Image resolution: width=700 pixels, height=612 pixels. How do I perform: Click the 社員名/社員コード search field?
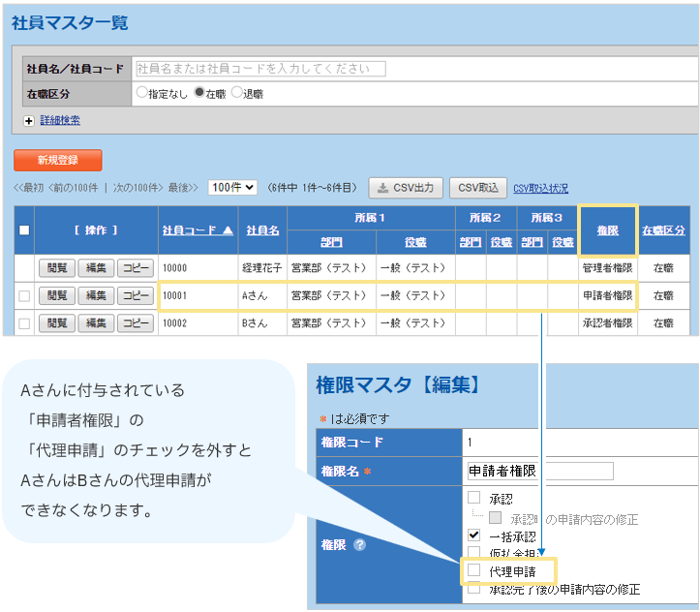[x=259, y=69]
